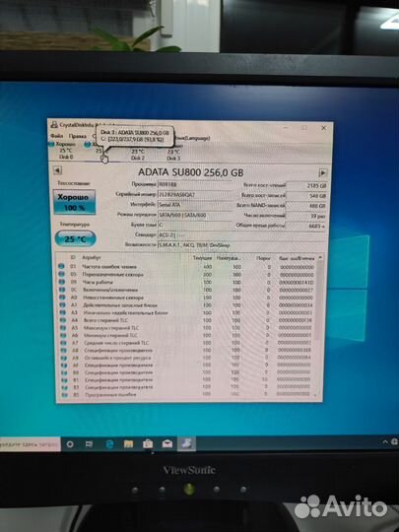
Task: Select the status circle of attribute 09
Action: click(x=62, y=282)
